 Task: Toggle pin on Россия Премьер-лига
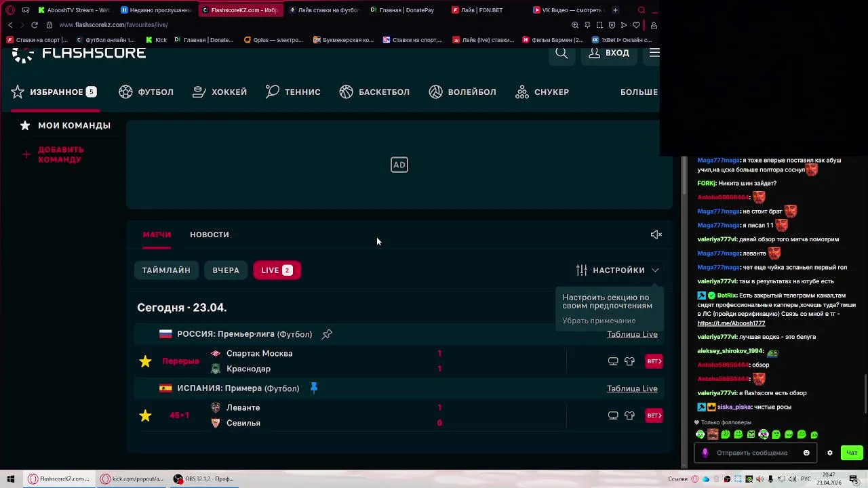(327, 334)
